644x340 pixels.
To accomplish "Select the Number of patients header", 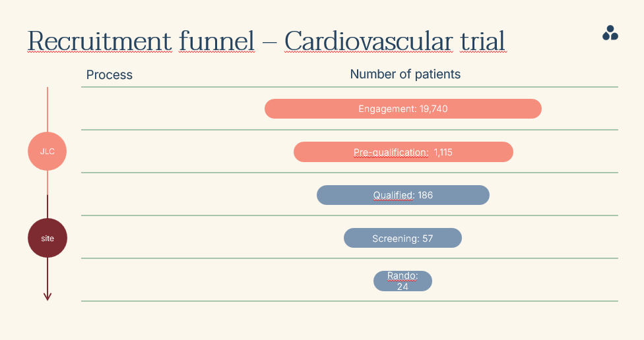I will click(405, 74).
